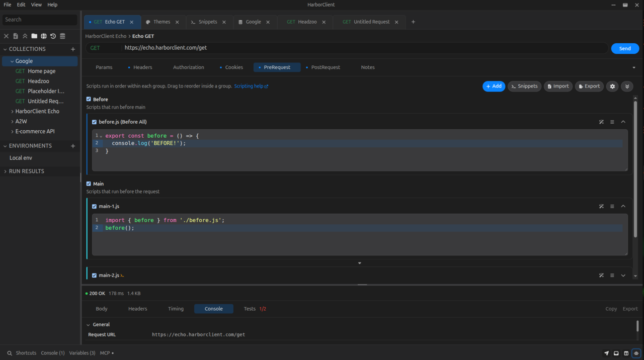Collapse the main-1.js script editor chevron
Viewport: 644px width, 360px height.
point(623,207)
